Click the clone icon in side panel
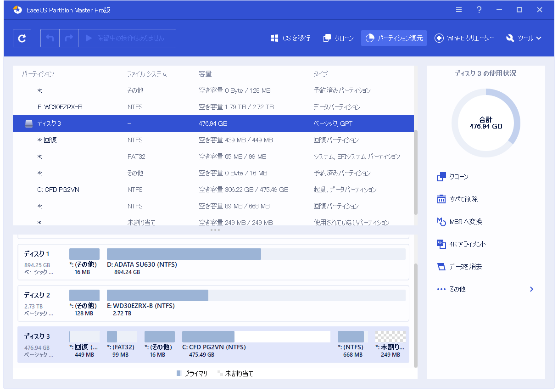The image size is (558, 392). click(x=441, y=177)
